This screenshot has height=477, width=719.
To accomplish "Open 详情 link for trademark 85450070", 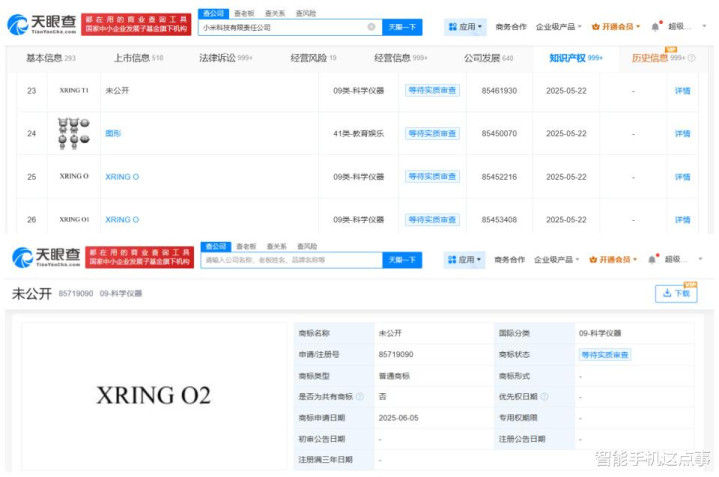I will (x=682, y=133).
